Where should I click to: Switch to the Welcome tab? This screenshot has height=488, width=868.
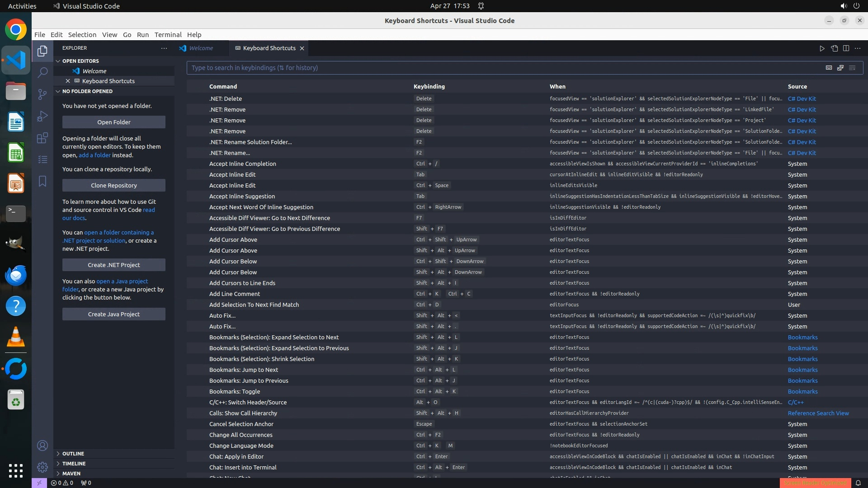(x=201, y=48)
